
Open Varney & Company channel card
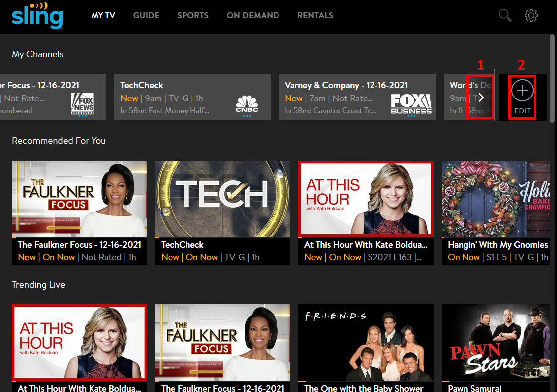(357, 97)
